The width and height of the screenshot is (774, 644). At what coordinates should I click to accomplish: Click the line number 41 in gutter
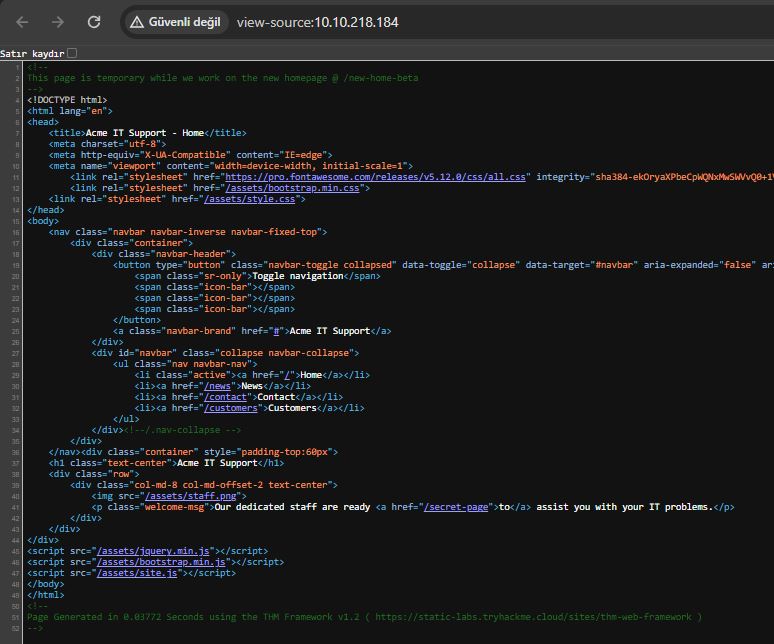16,507
